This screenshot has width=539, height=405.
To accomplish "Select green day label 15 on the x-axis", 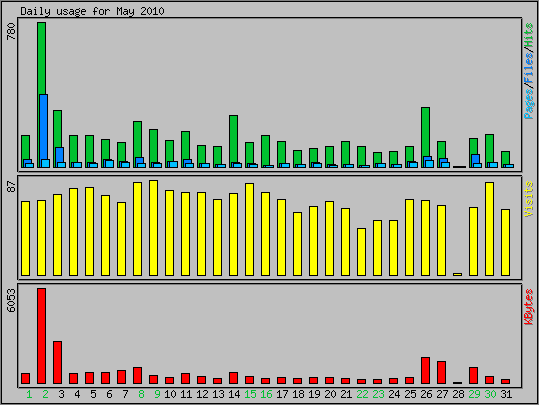I will pyautogui.click(x=250, y=394).
